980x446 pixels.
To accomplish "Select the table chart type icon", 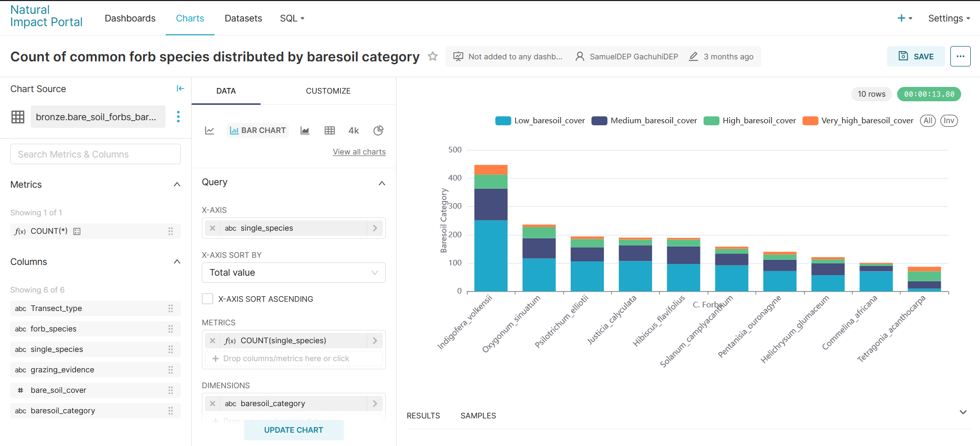I will click(x=330, y=130).
